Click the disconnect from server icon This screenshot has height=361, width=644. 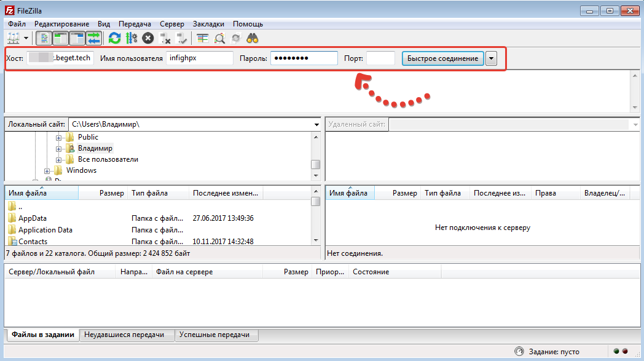[x=165, y=38]
